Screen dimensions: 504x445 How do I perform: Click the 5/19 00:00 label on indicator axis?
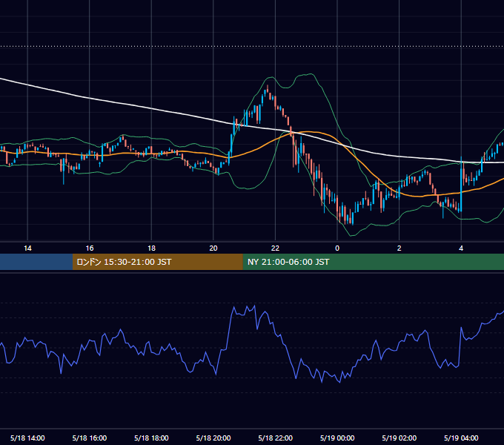click(x=337, y=438)
